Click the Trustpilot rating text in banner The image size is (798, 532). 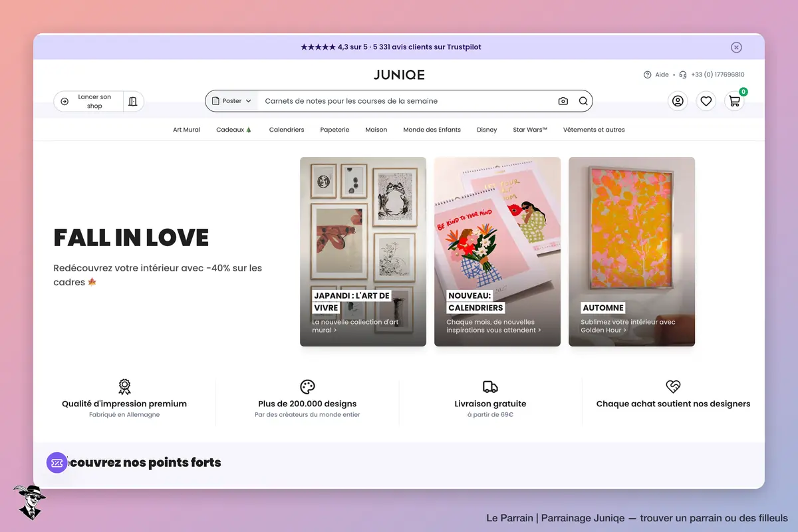click(x=391, y=47)
